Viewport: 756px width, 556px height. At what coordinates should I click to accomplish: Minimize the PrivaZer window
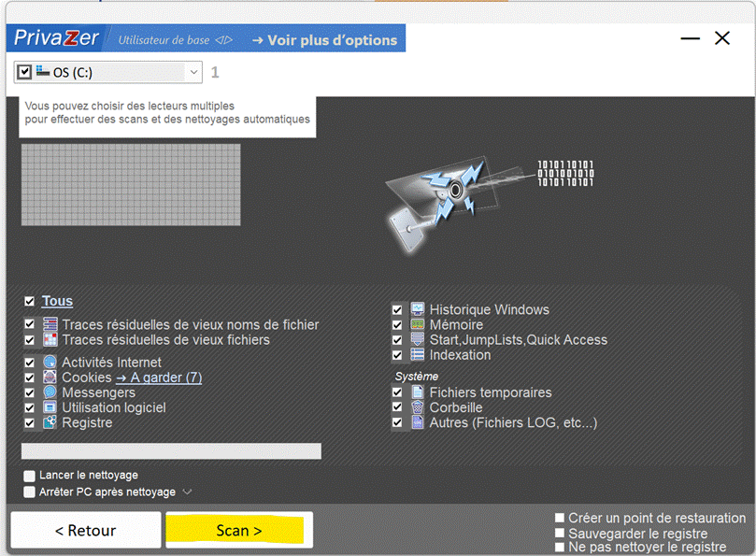pyautogui.click(x=690, y=38)
